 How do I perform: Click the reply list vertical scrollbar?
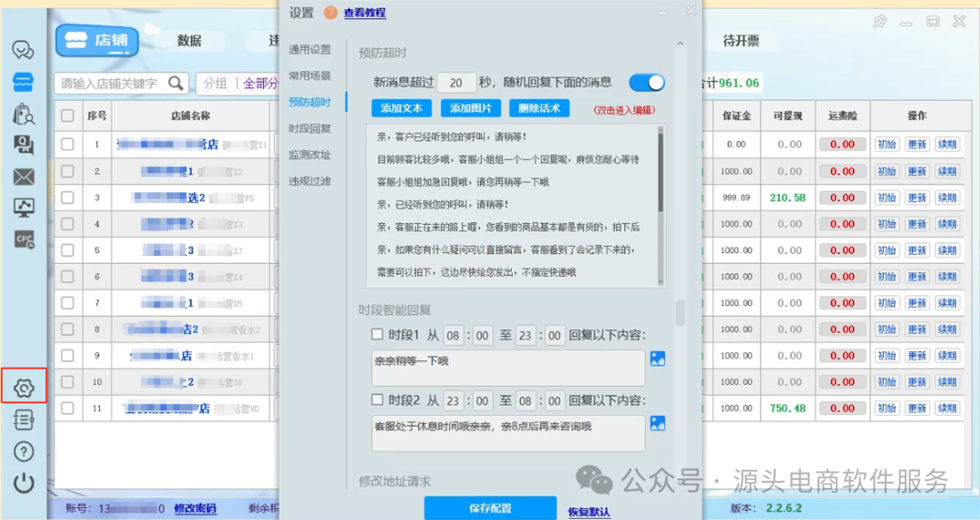pos(661,206)
